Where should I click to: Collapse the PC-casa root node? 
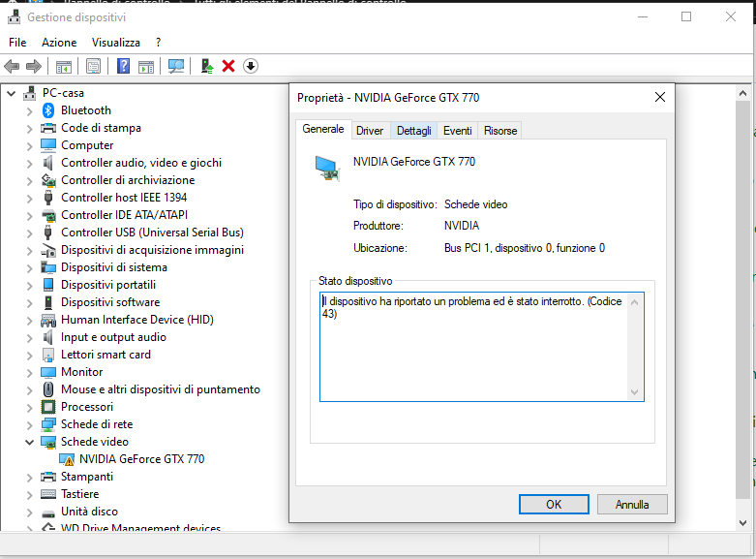point(11,93)
